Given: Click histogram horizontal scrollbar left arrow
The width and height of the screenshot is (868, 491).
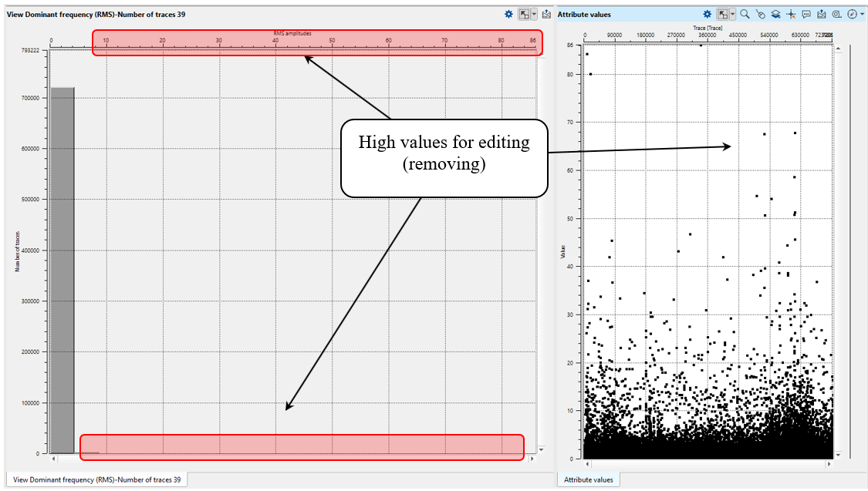Looking at the screenshot, I should pos(53,459).
